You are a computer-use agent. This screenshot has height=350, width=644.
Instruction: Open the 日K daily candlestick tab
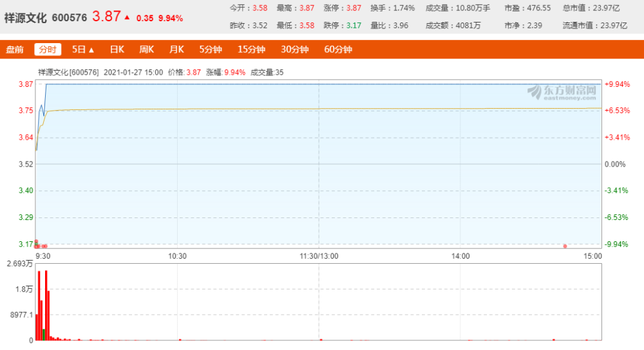117,50
